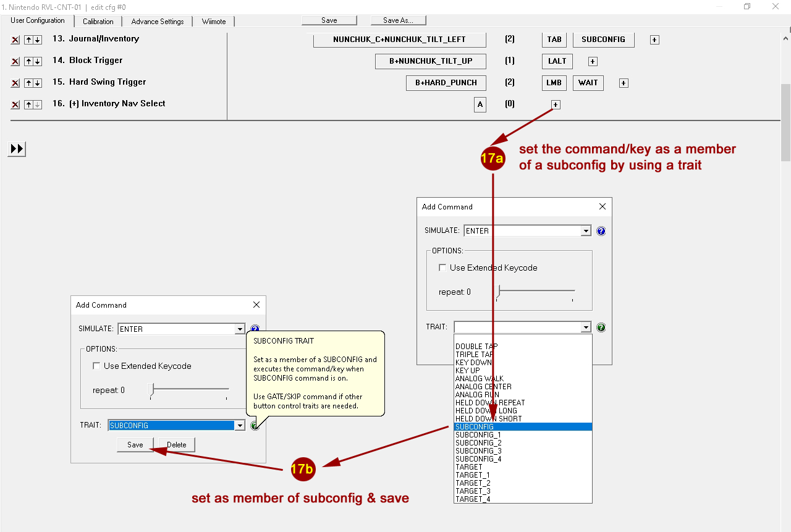
Task: Open blue help icon beside right SIMULATE field
Action: coord(601,231)
